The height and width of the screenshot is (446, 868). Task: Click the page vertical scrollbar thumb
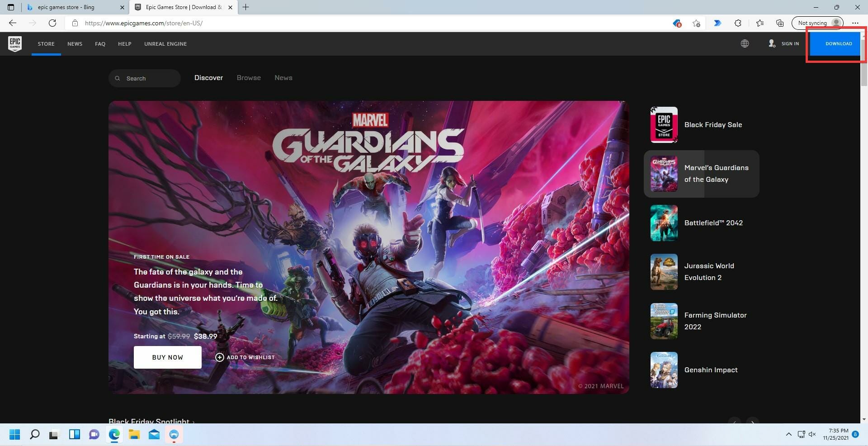pos(864,63)
